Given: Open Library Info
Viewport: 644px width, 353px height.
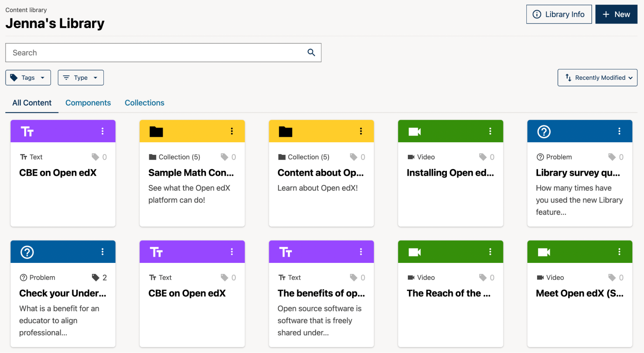Looking at the screenshot, I should tap(559, 14).
